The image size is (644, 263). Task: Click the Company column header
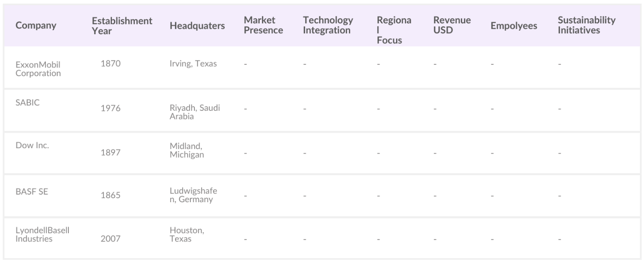(x=36, y=26)
